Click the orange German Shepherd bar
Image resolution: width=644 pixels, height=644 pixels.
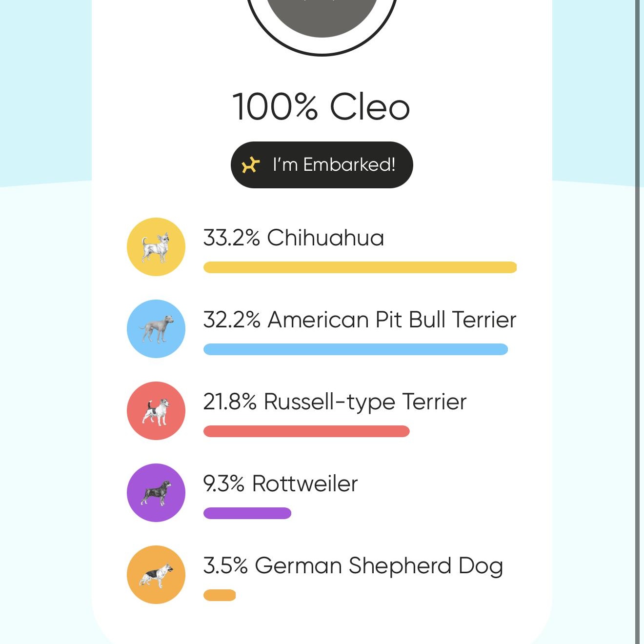point(220,595)
